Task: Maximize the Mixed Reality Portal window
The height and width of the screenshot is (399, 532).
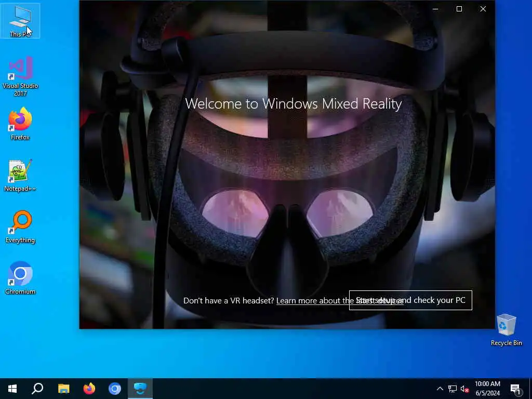Action: (x=459, y=9)
